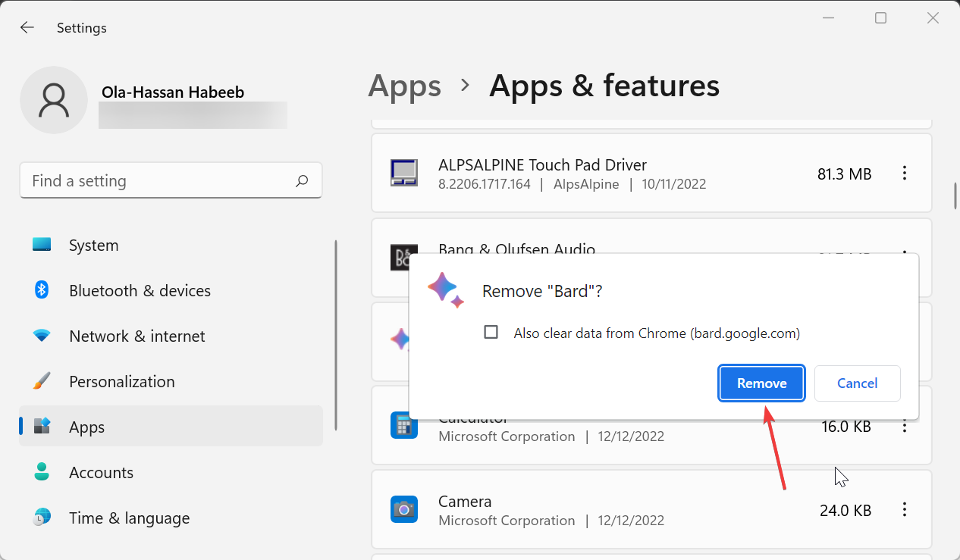Click the Bang & Olufsen Audio icon

tap(400, 258)
